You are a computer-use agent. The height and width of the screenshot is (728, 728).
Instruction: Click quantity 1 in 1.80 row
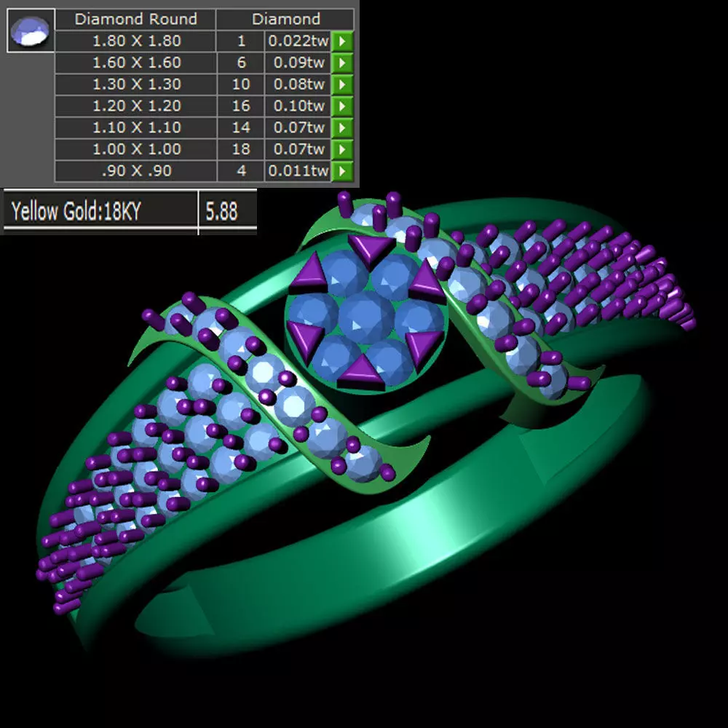(241, 41)
